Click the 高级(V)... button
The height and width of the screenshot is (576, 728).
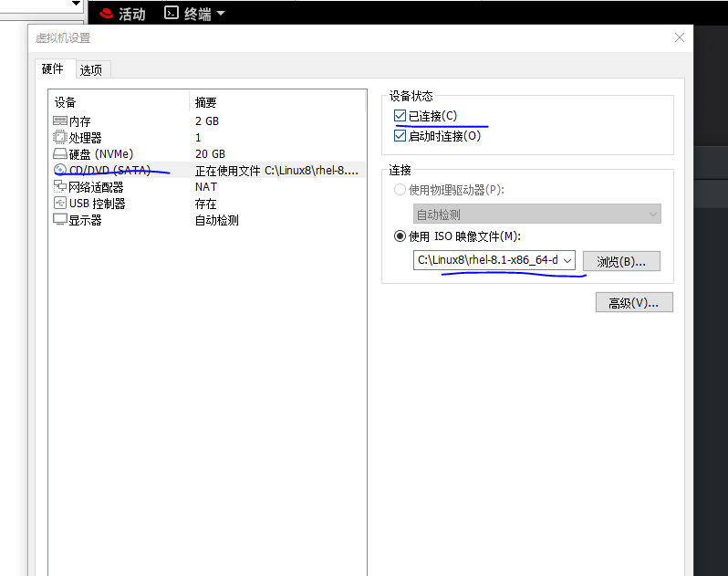[634, 303]
